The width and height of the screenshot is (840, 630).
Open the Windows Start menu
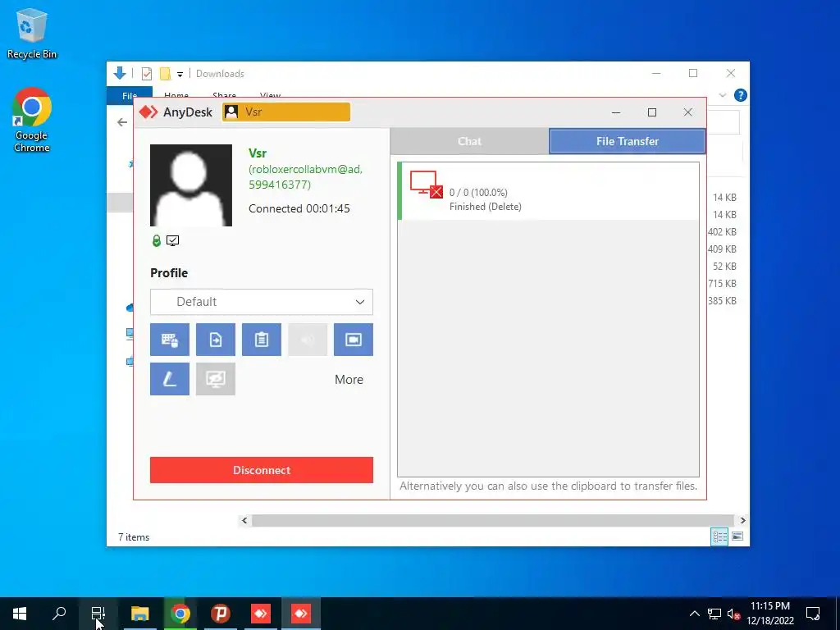pyautogui.click(x=20, y=614)
